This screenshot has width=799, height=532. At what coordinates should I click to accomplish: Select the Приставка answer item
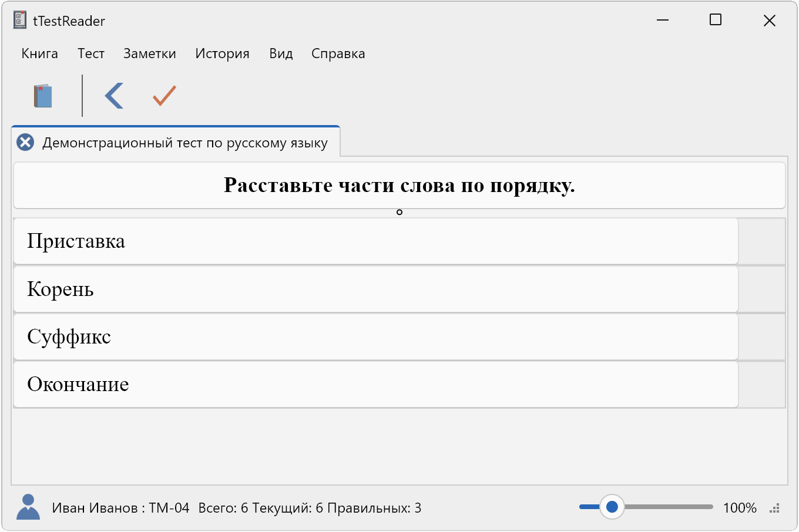[x=376, y=241]
